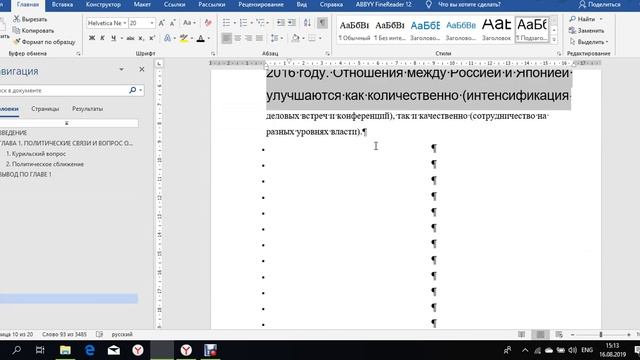The width and height of the screenshot is (640, 360).
Task: Clear all formatting with the eraser icon
Action: tap(208, 23)
